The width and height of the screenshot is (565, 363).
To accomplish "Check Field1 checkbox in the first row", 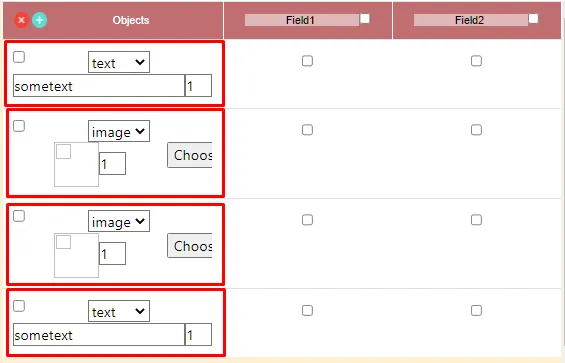I will [x=307, y=61].
